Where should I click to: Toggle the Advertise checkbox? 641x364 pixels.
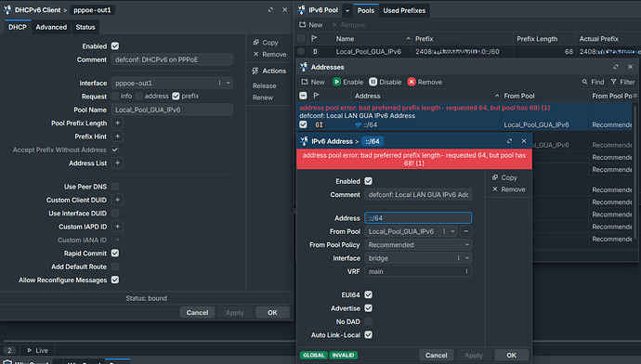(x=368, y=308)
